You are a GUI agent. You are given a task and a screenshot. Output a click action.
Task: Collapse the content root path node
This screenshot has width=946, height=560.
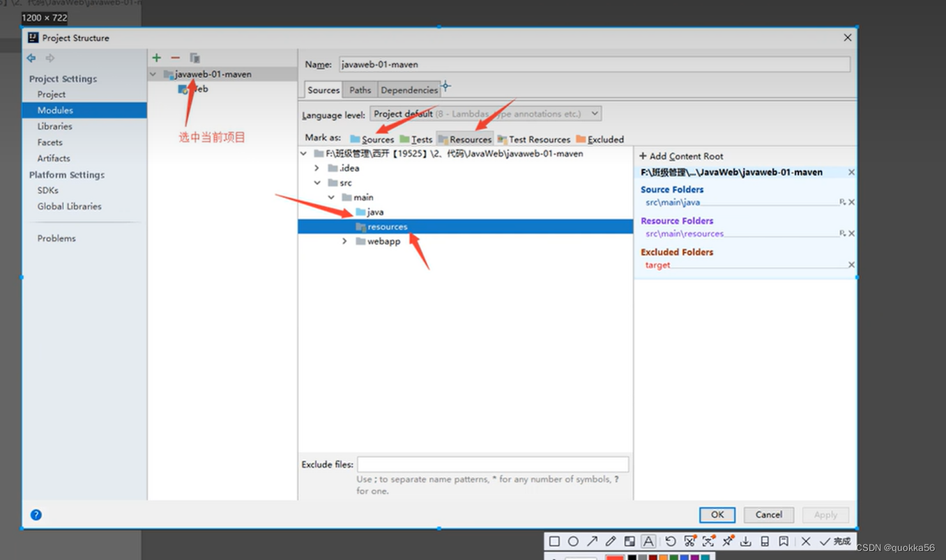[x=304, y=154]
